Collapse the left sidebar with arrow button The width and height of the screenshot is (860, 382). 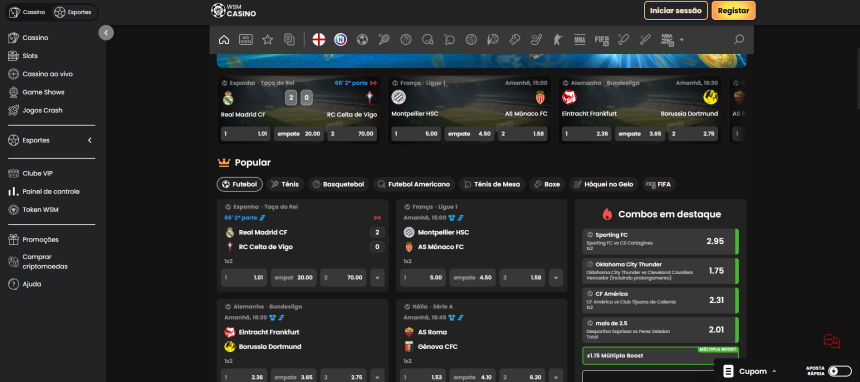(x=106, y=32)
